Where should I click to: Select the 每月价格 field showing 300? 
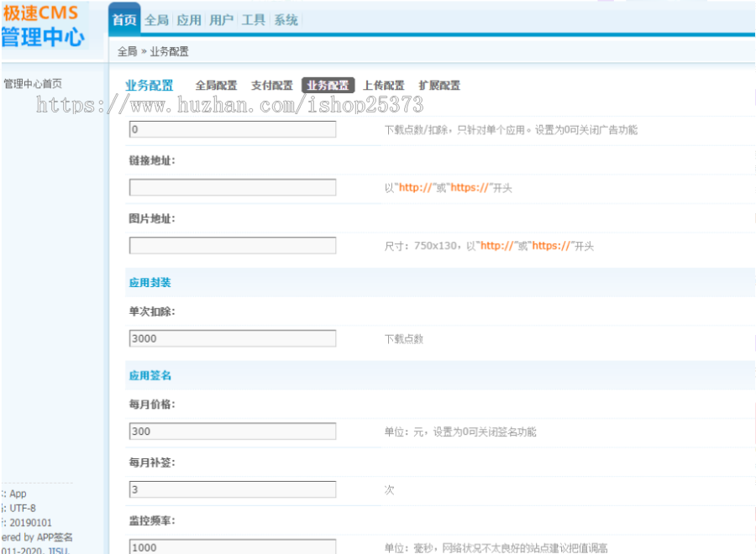point(233,431)
